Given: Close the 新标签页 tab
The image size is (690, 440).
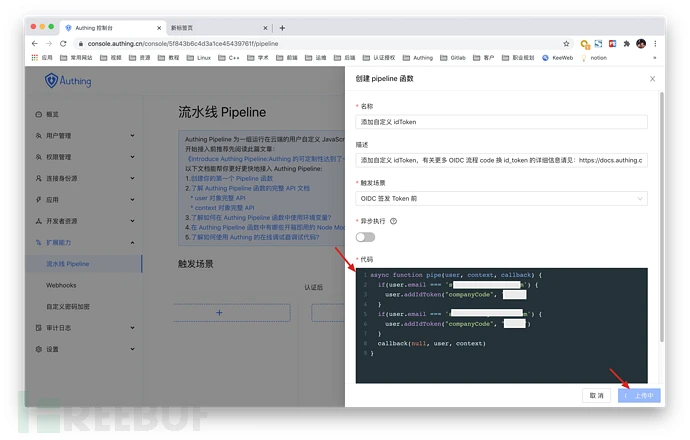Looking at the screenshot, I should coord(265,28).
